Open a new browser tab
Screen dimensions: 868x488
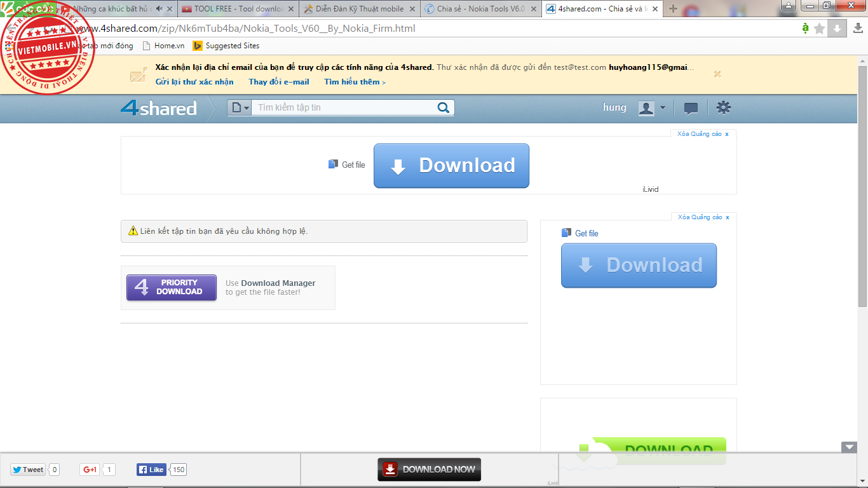point(674,9)
